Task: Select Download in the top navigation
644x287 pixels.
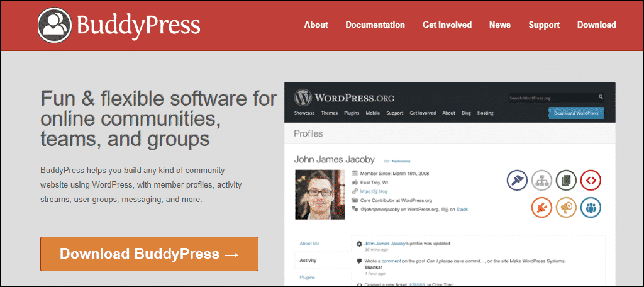Action: tap(596, 25)
